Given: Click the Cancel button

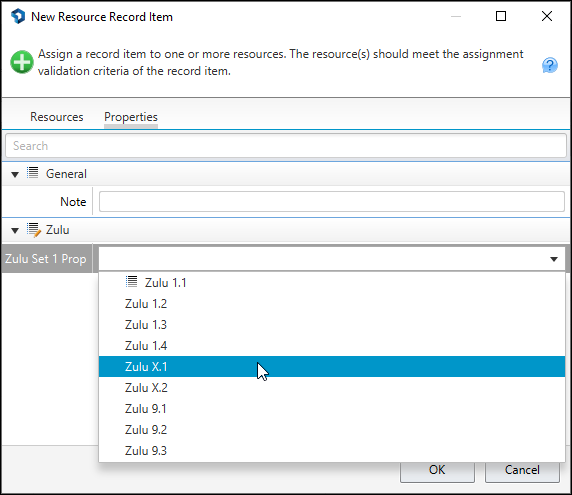Looking at the screenshot, I should click(x=522, y=471).
